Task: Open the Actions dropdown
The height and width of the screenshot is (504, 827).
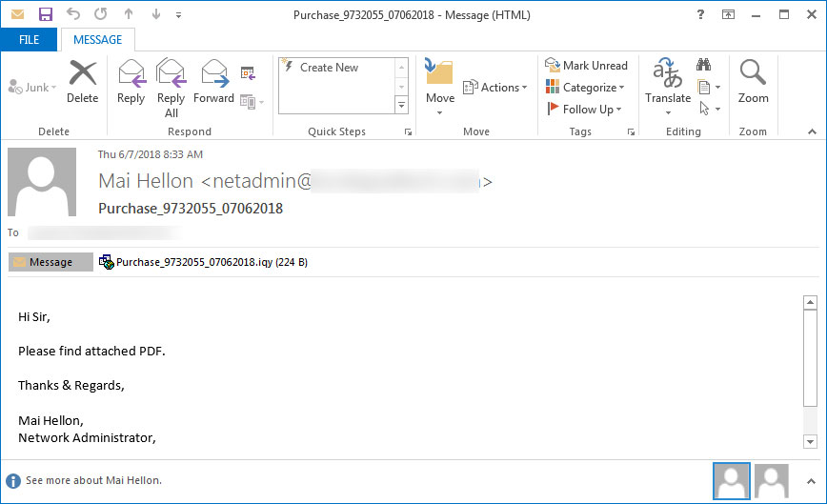Action: (x=494, y=88)
